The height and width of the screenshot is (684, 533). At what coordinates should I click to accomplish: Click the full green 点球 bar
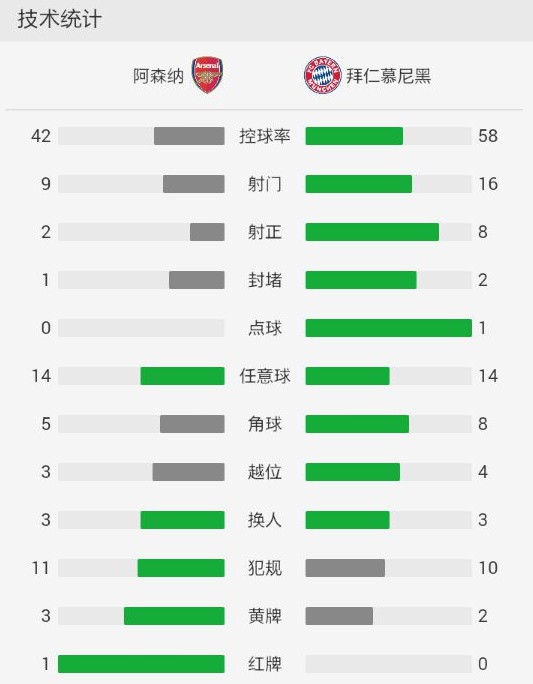(x=389, y=328)
